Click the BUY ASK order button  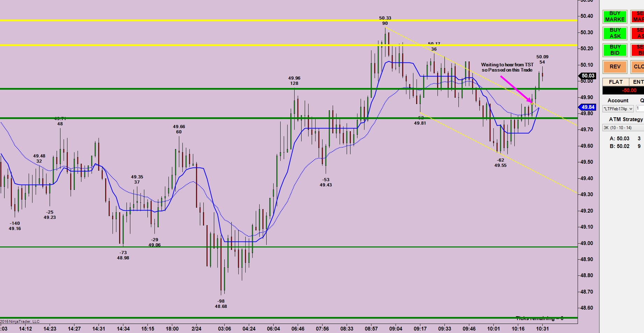point(615,33)
